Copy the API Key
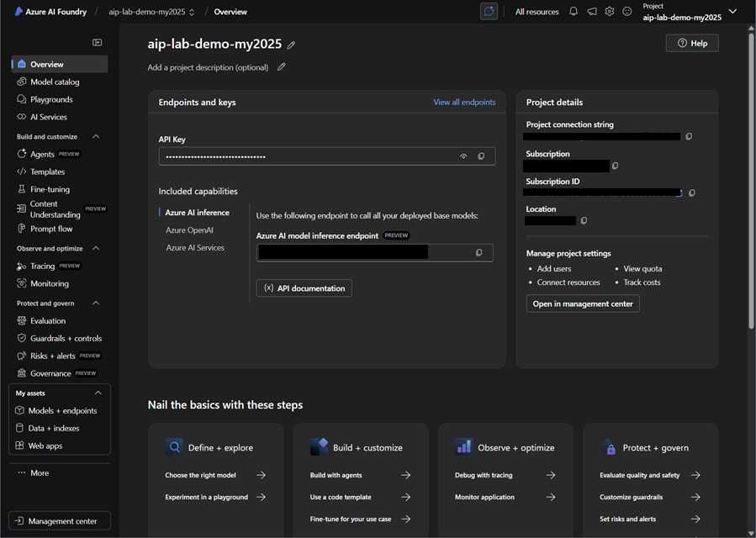Screen dimensions: 756x538 [481, 156]
